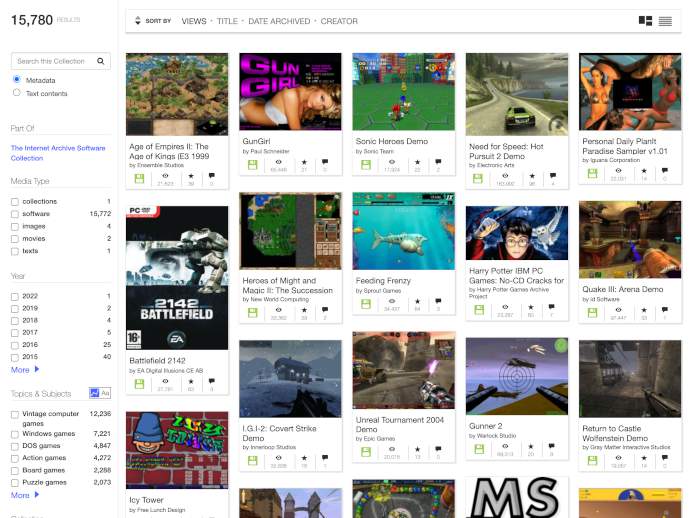
Task: Check the software media type box
Action: coord(15,214)
